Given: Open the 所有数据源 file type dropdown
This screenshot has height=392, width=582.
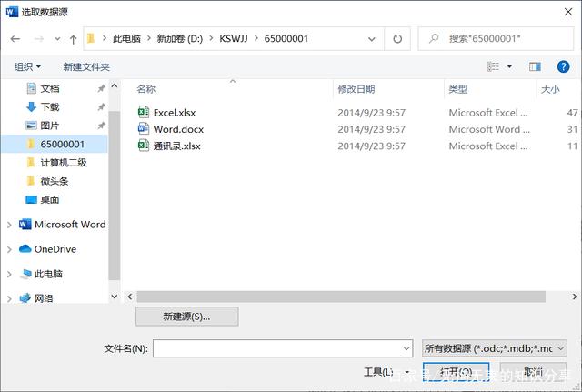Looking at the screenshot, I should click(x=494, y=348).
